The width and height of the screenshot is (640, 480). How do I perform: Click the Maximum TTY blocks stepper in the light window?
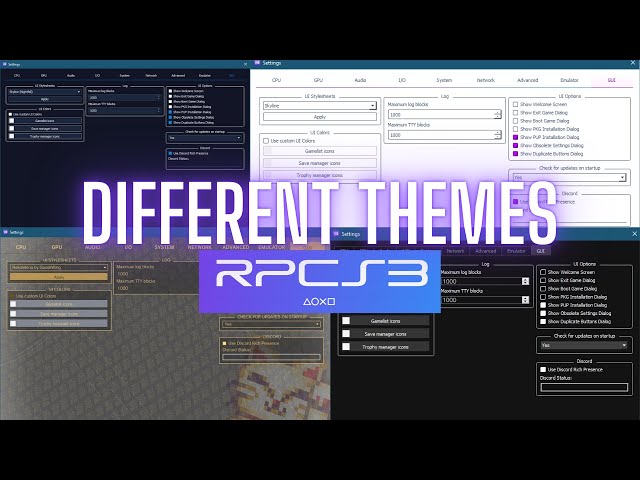[498, 135]
